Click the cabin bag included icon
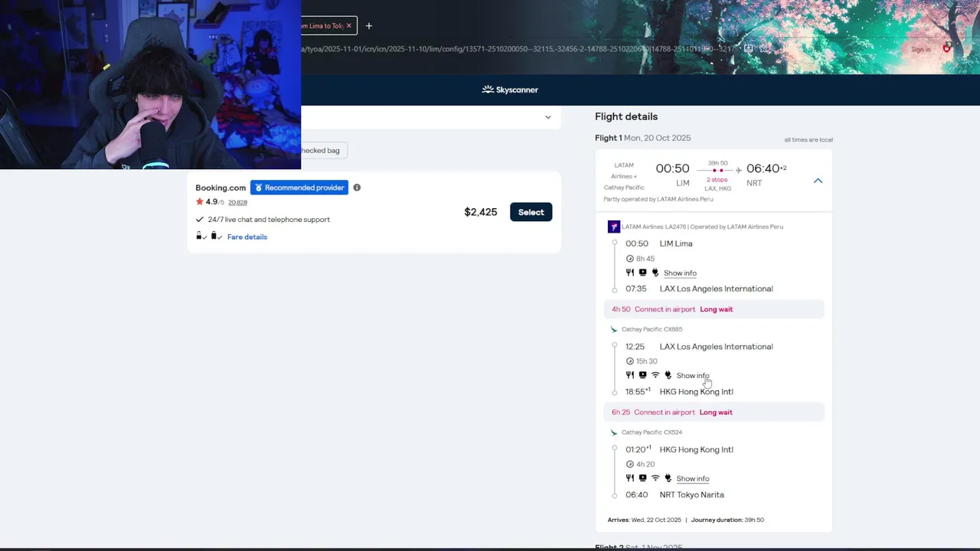 [201, 236]
